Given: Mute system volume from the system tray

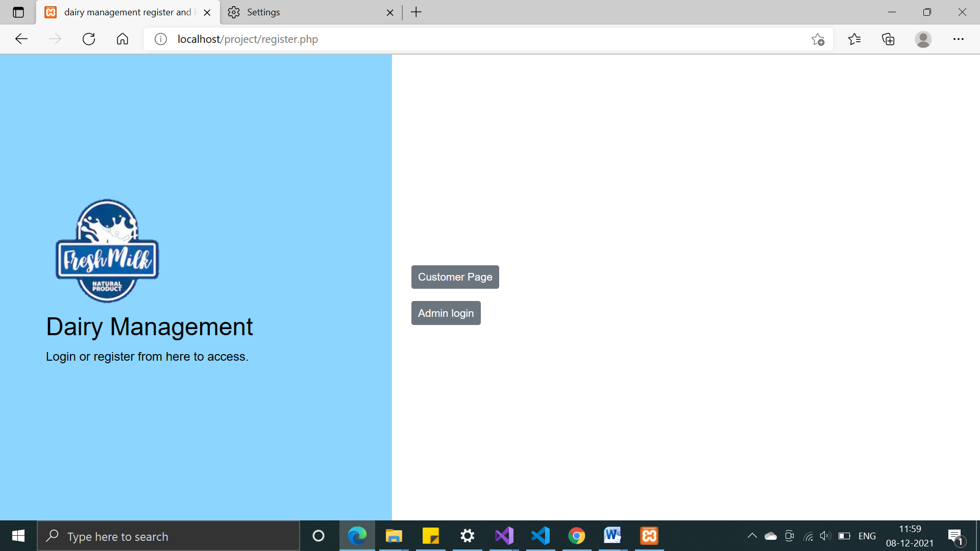Looking at the screenshot, I should click(825, 536).
